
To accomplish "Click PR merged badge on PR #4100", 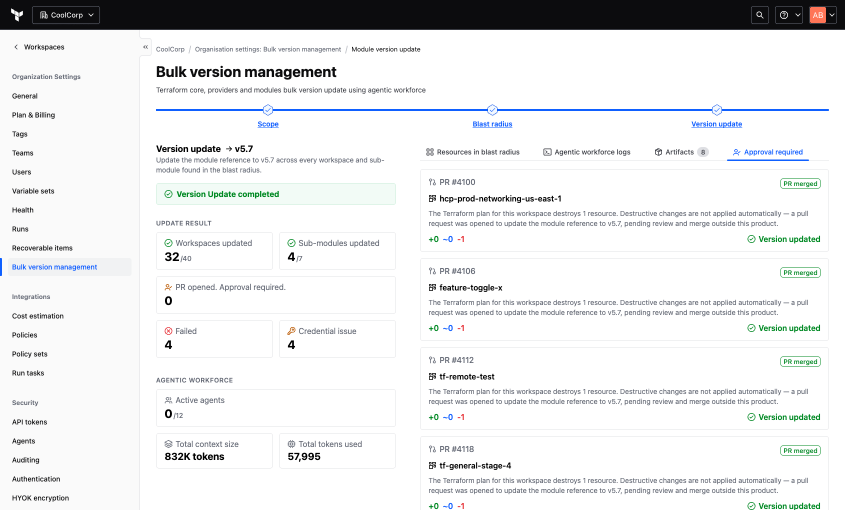I will (800, 184).
